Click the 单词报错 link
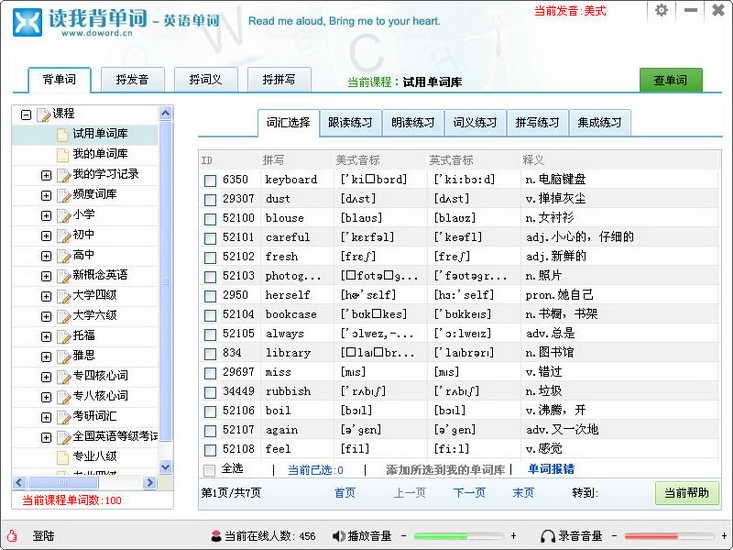Viewport: 733px width, 550px height. point(551,469)
